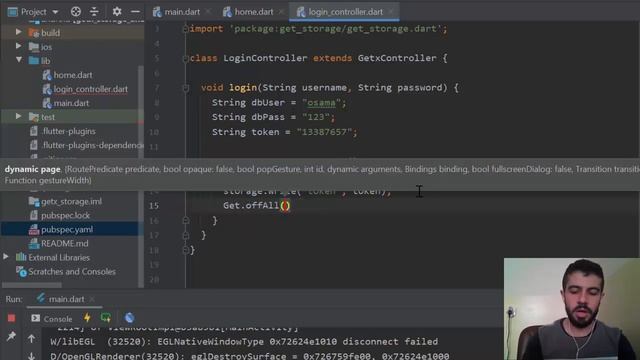This screenshot has width=640, height=360.
Task: Click the "osama" string in dbUser line
Action: coord(321,102)
